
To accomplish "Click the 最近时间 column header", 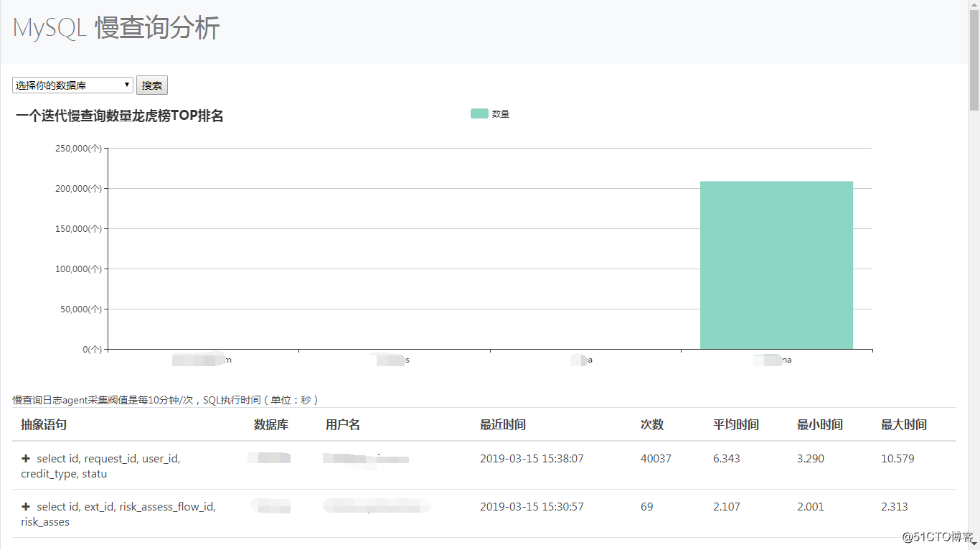I will point(503,424).
